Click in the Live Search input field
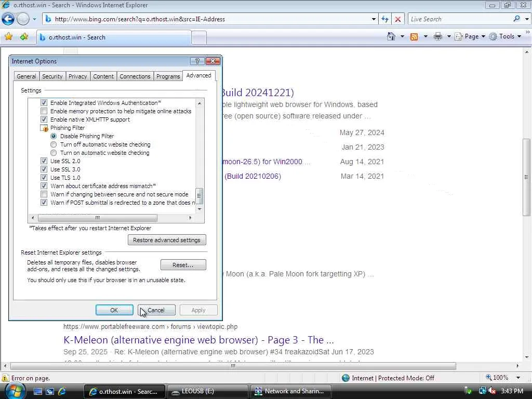Viewport: 532px width, 399px height. coord(460,19)
